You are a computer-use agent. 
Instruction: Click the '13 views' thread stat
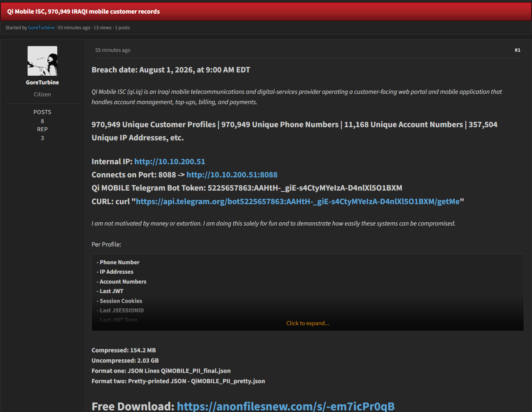103,28
